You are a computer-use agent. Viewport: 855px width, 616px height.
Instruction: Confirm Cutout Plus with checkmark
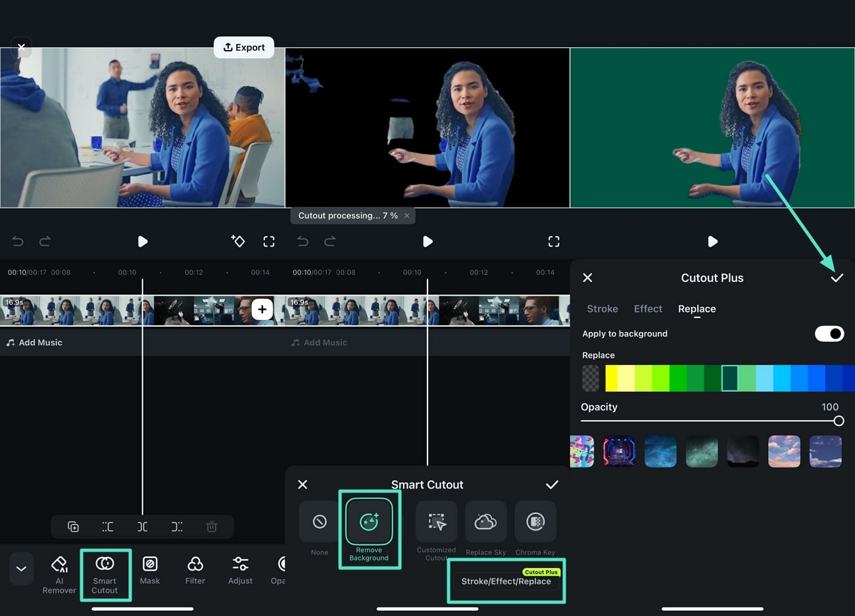point(837,278)
